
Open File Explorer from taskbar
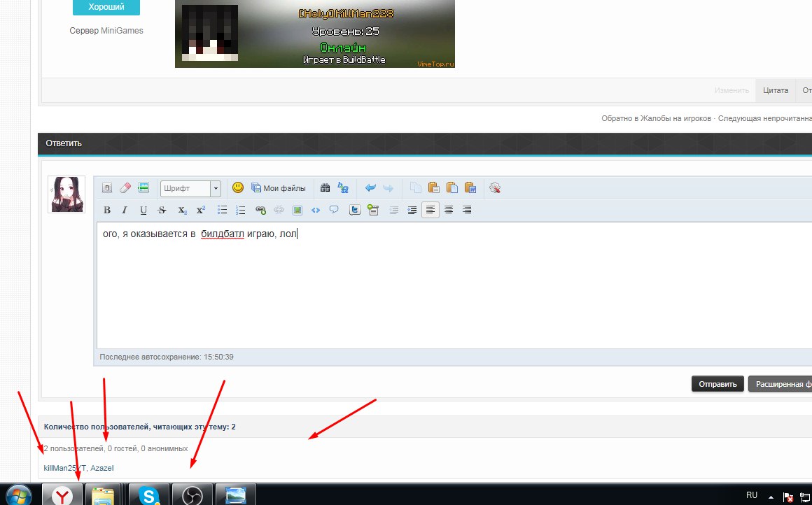tap(102, 495)
